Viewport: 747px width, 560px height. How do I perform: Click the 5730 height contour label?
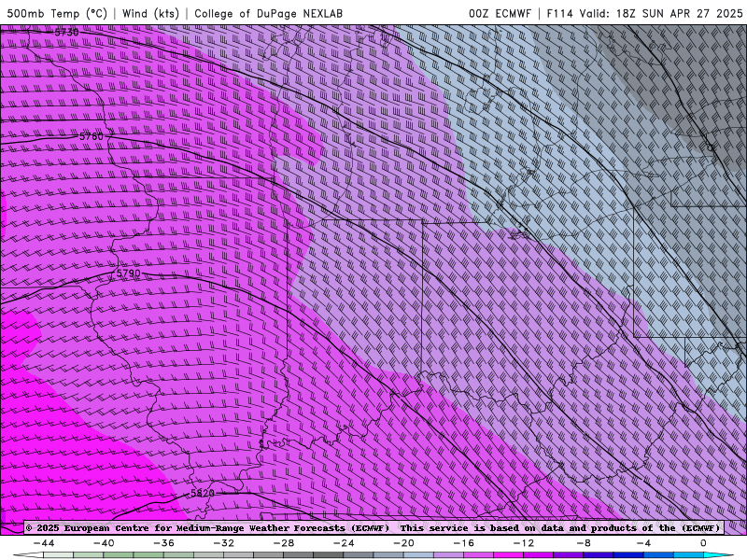click(x=66, y=33)
